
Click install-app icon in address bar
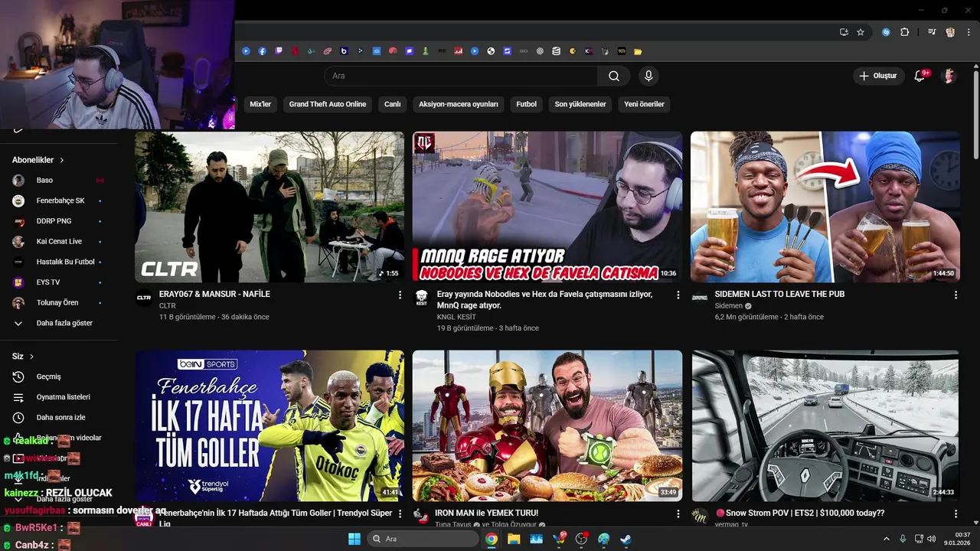click(844, 32)
